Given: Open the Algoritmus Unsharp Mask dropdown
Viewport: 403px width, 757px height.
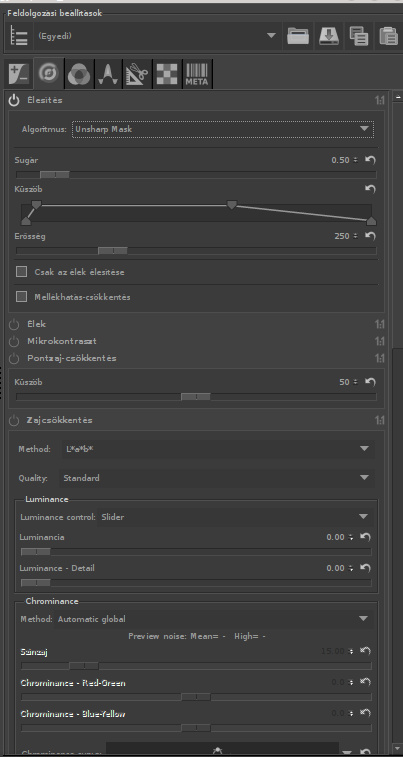Looking at the screenshot, I should 223,129.
